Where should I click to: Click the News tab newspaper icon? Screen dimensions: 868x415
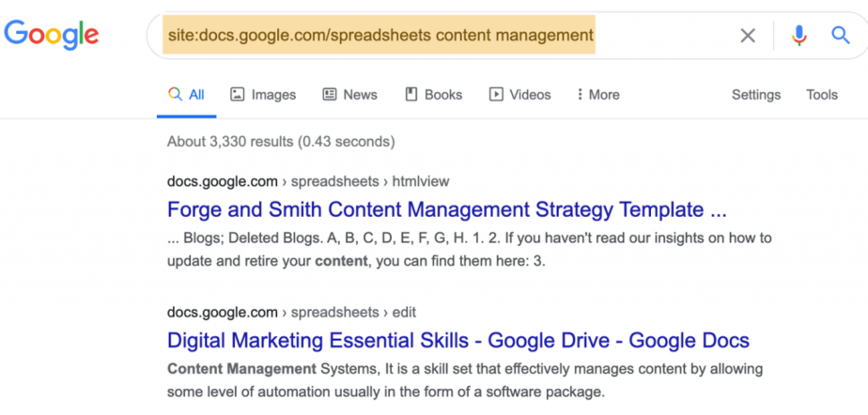pyautogui.click(x=330, y=95)
